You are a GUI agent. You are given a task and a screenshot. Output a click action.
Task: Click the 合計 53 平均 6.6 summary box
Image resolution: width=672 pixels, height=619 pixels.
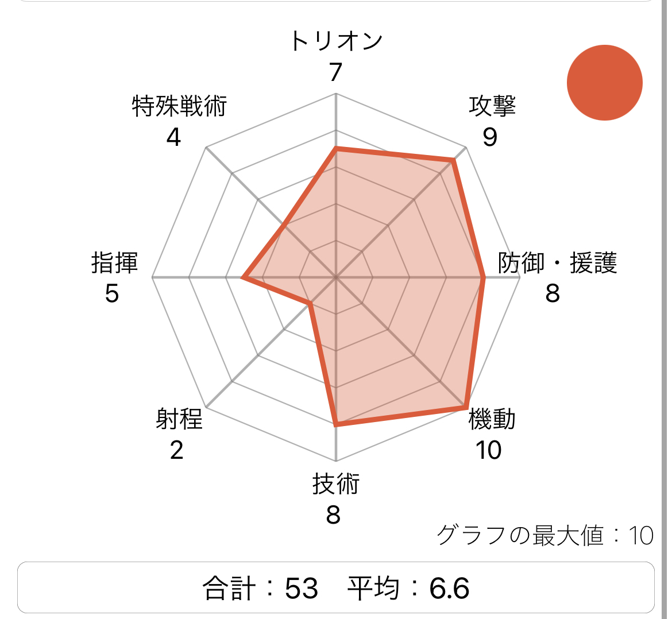pos(336,588)
